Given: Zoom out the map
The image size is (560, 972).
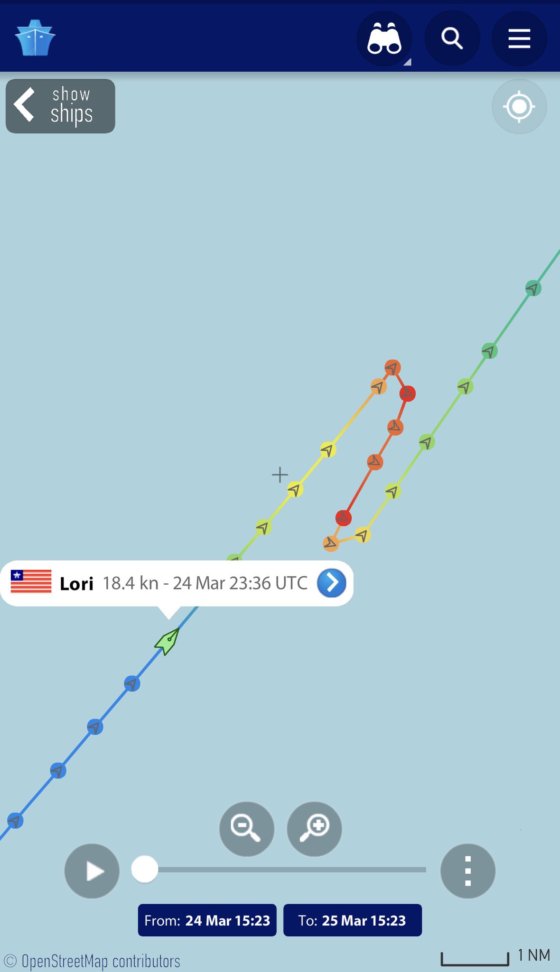Looking at the screenshot, I should [x=246, y=829].
